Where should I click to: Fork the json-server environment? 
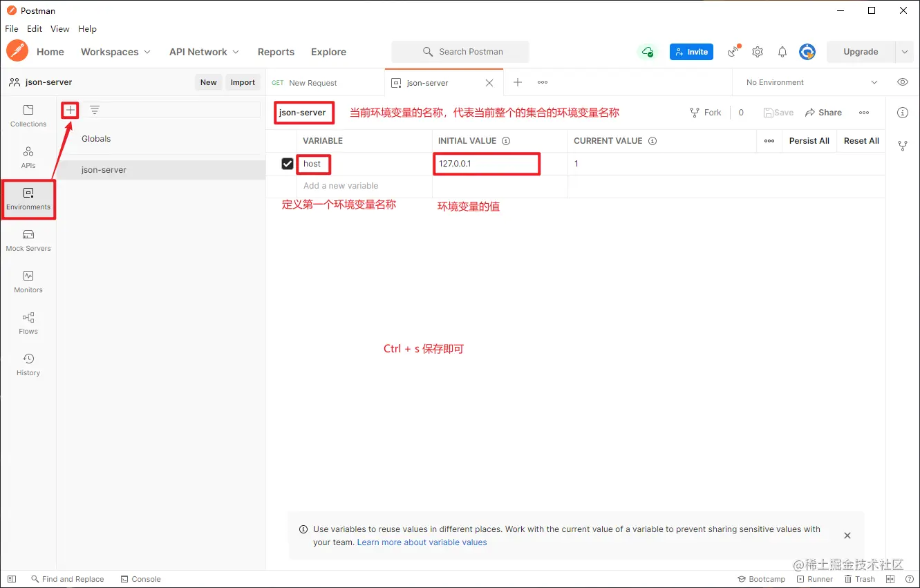(x=705, y=113)
